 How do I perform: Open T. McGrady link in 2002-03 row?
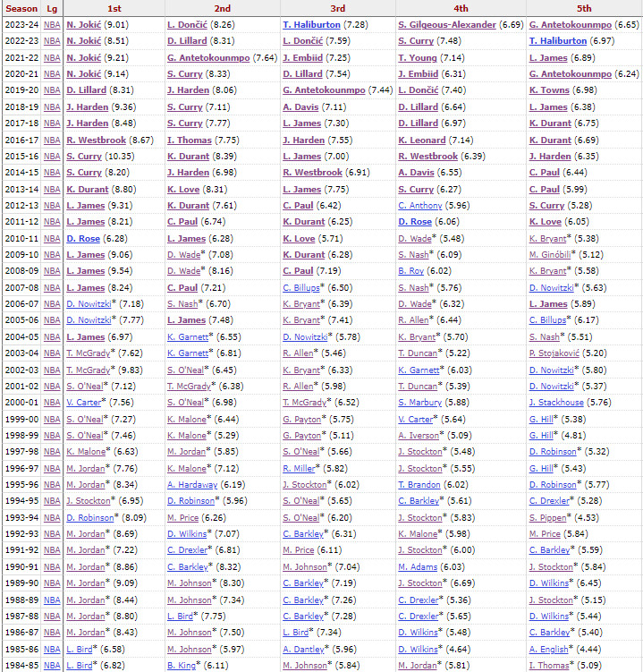point(89,370)
